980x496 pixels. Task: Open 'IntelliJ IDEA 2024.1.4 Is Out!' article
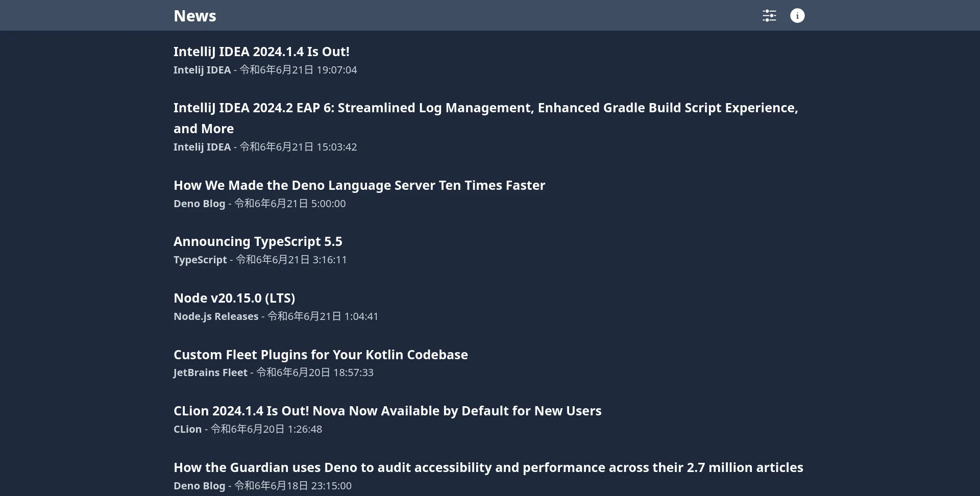tap(261, 52)
